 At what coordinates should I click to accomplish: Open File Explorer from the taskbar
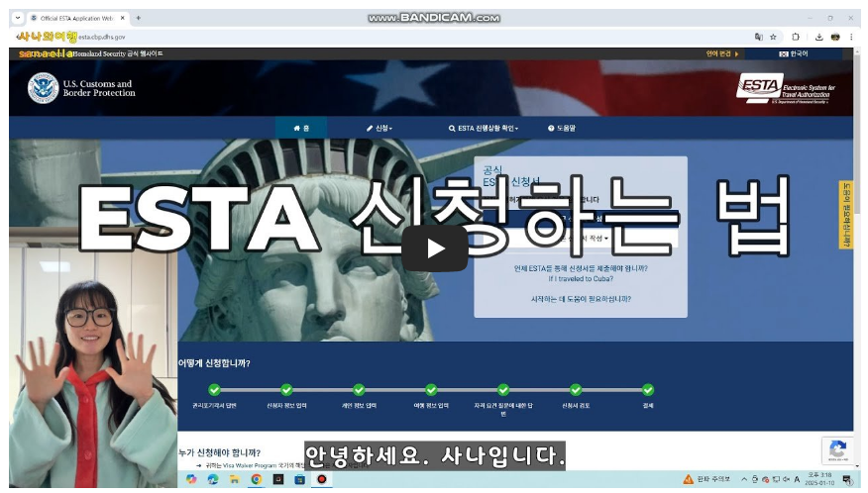[235, 479]
